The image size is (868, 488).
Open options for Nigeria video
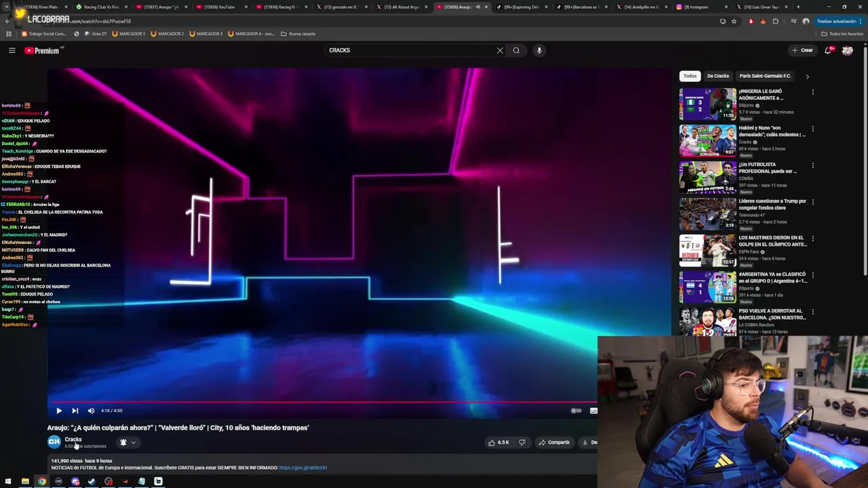tap(812, 92)
